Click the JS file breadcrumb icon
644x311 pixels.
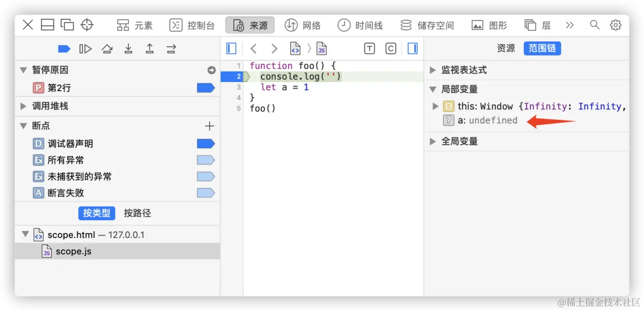click(321, 49)
